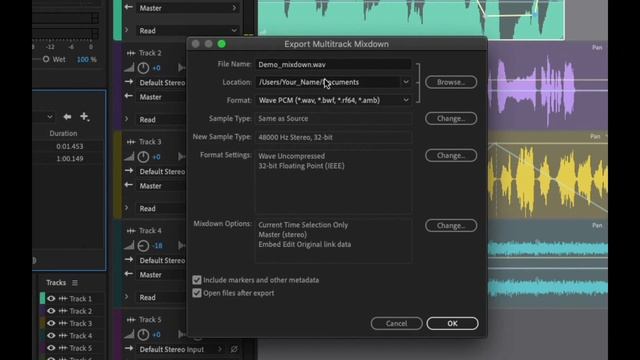Click the Track 3 waveform icon

(131, 142)
